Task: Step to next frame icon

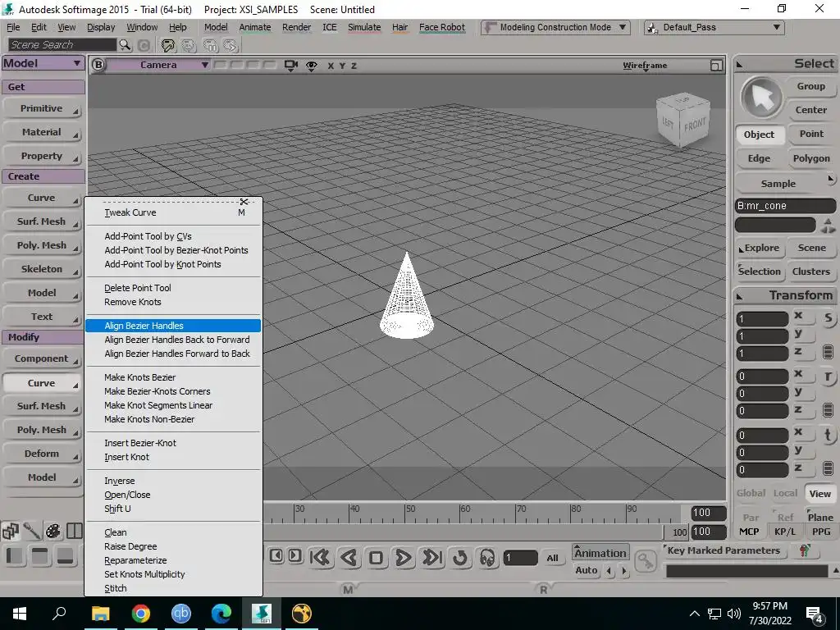Action: click(294, 555)
